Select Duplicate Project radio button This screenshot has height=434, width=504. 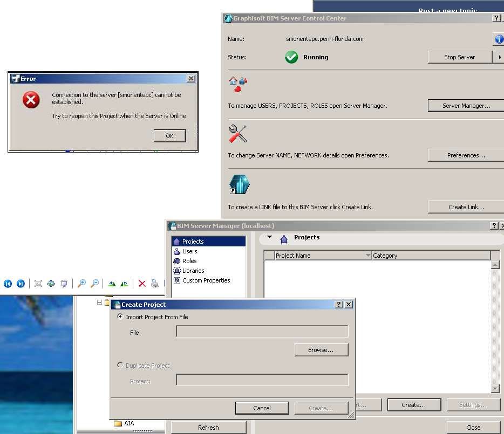coord(120,365)
